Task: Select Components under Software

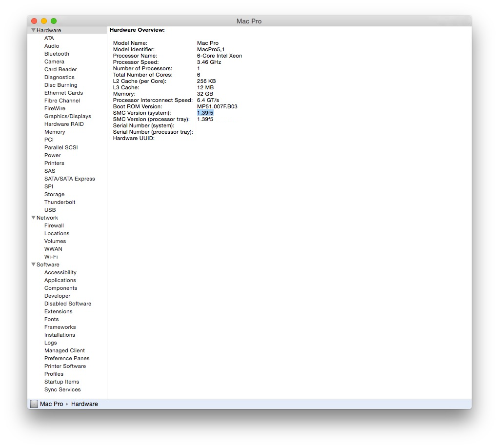Action: click(60, 288)
